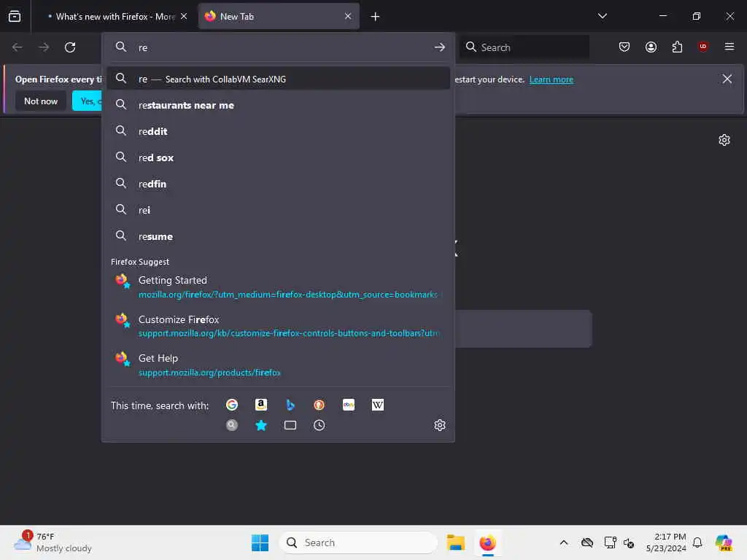Select re — Search with CollabVM SearXNG
Screen dimensions: 747x560
coord(279,79)
